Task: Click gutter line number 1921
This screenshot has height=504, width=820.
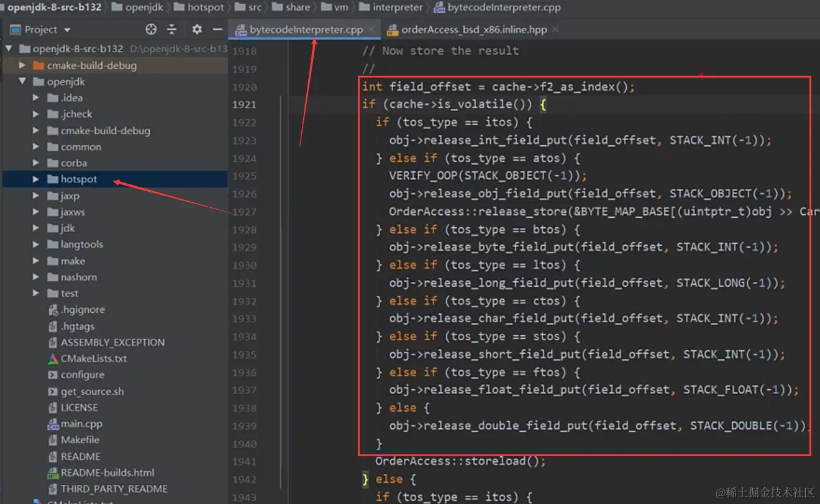Action: pyautogui.click(x=244, y=104)
